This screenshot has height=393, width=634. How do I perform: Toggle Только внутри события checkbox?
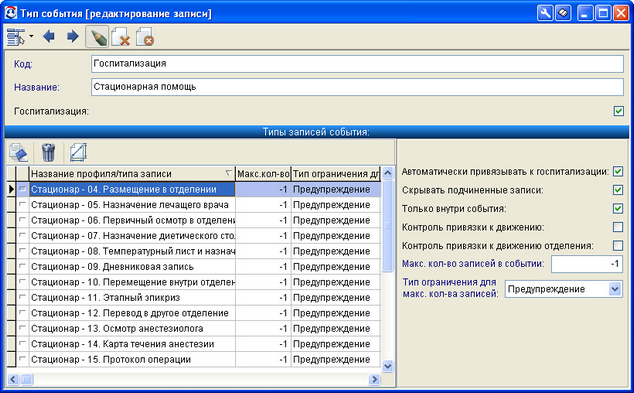point(617,209)
